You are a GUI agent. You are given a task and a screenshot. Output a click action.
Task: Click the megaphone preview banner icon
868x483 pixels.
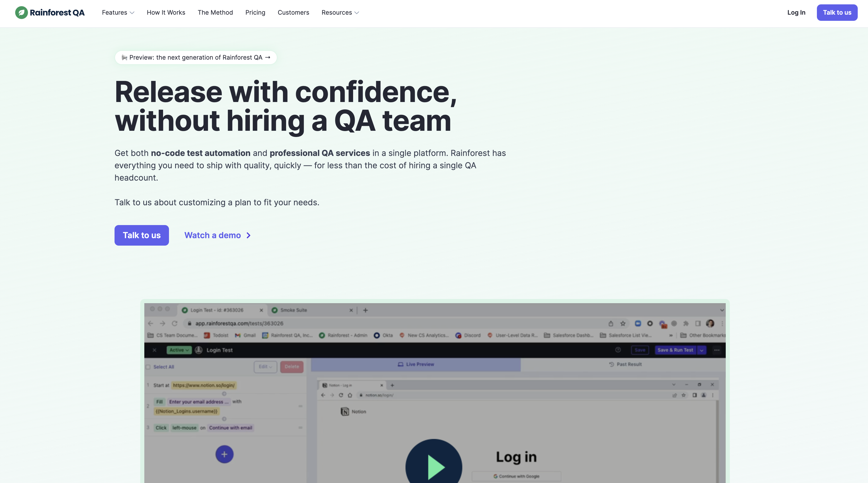pyautogui.click(x=124, y=57)
